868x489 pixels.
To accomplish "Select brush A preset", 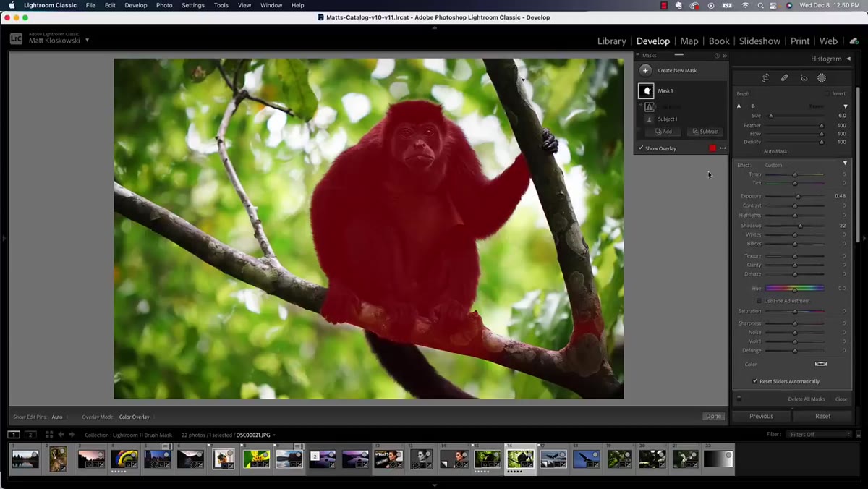I will [x=739, y=106].
